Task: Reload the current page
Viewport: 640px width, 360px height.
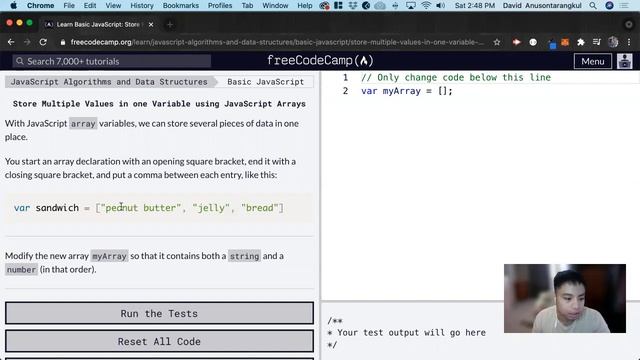Action: pos(43,42)
